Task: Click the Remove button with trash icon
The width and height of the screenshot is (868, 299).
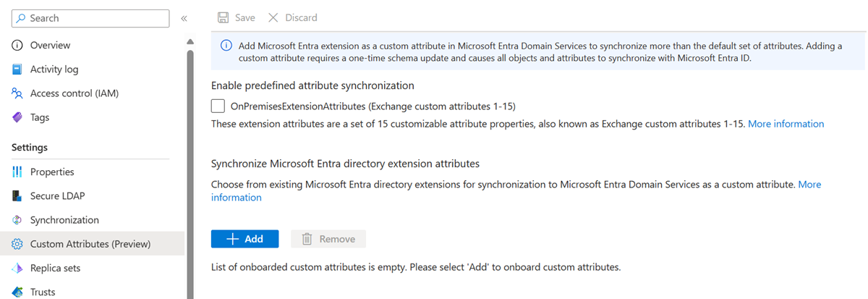Action: (328, 239)
